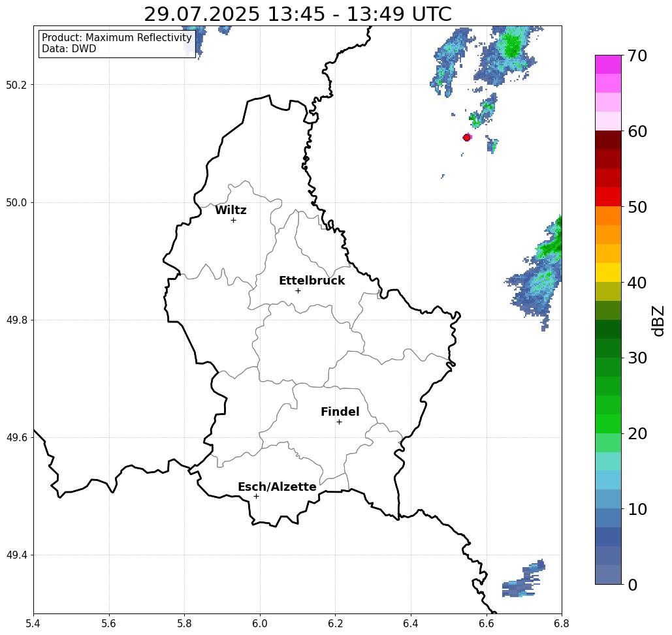Click the longitude axis label 5.6
The height and width of the screenshot is (635, 672).
pos(109,623)
